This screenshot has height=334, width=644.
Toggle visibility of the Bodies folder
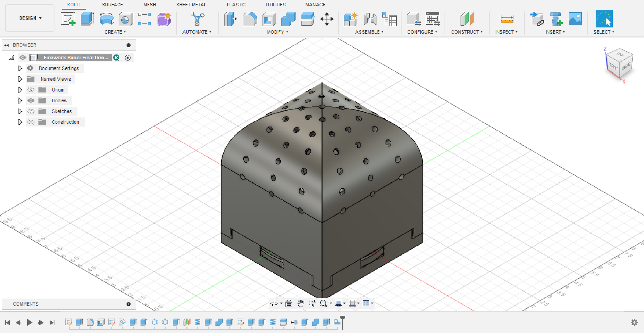pyautogui.click(x=31, y=100)
